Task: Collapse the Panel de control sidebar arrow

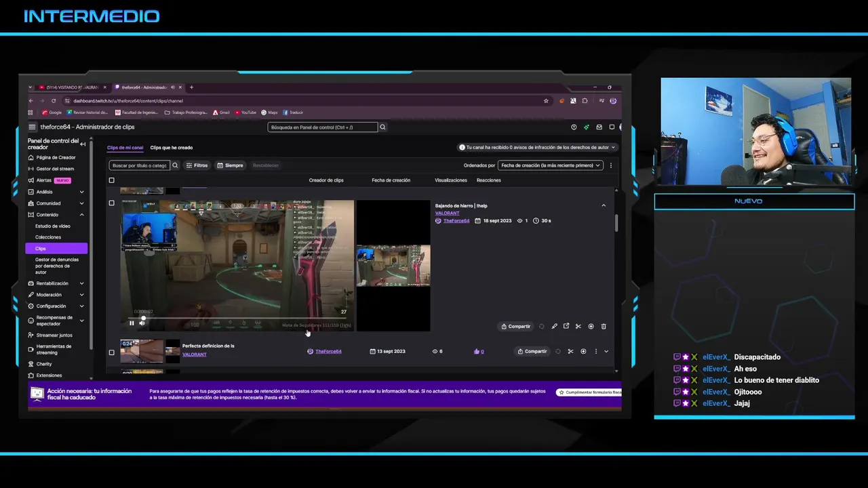Action: 83,144
